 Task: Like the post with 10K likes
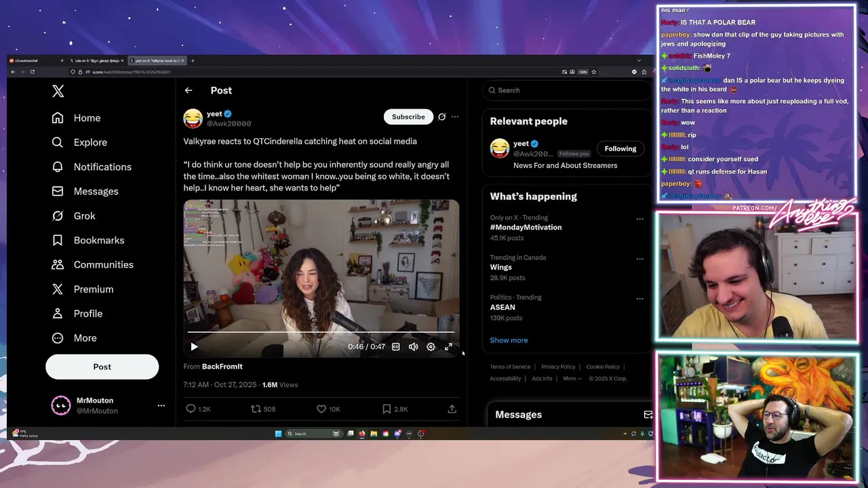pos(328,409)
